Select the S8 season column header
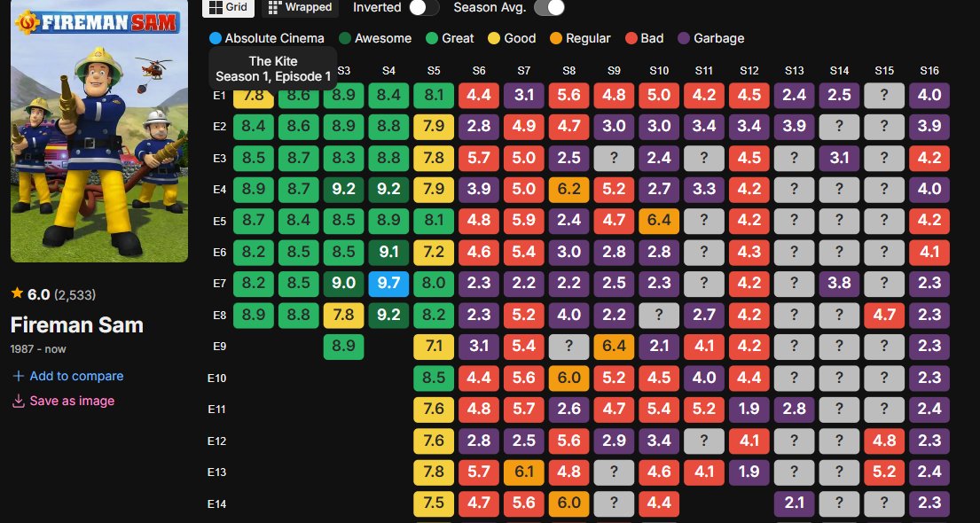The width and height of the screenshot is (980, 523). pos(568,71)
